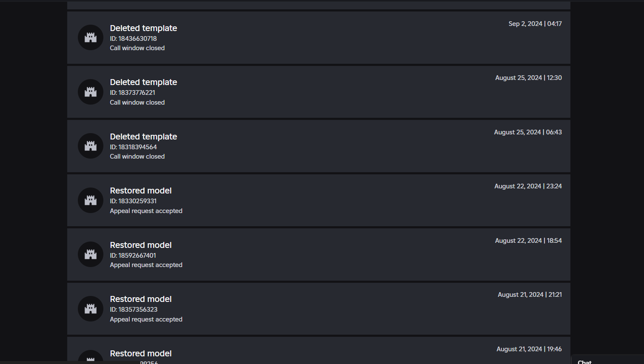Viewport: 644px width, 364px height.
Task: Select the castle icon for model ID 18357356323
Action: 90,308
